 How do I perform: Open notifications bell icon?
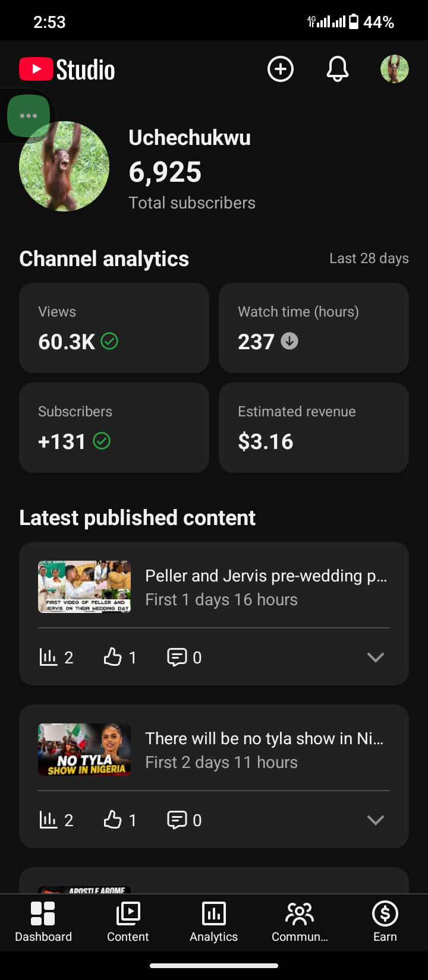[338, 69]
